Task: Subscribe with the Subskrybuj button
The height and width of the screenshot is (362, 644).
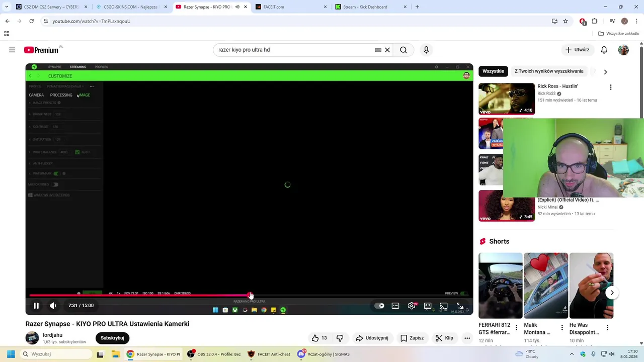Action: pos(112,338)
